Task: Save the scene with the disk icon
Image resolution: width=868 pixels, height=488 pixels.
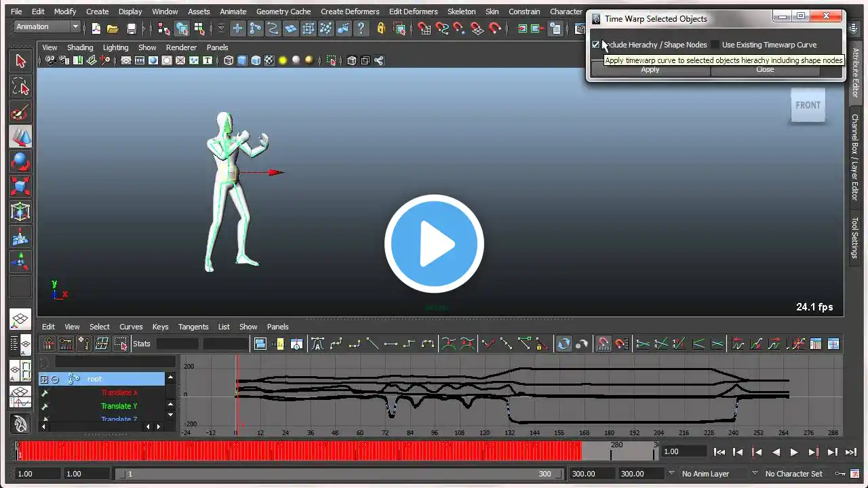Action: 132,28
